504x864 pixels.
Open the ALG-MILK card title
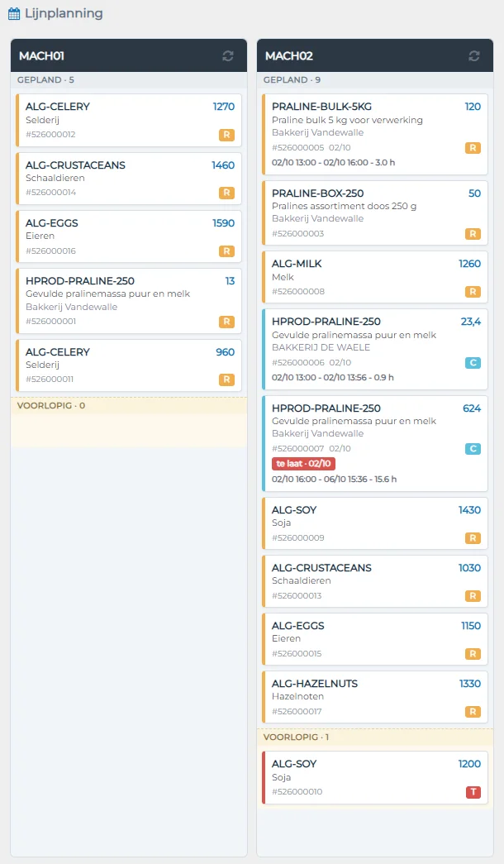coord(297,264)
